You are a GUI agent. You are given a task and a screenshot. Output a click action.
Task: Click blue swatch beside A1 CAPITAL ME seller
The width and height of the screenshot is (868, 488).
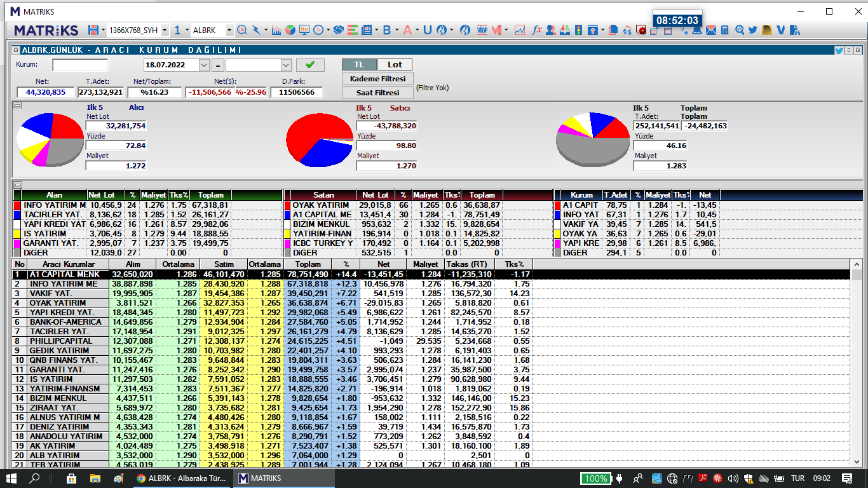[287, 215]
